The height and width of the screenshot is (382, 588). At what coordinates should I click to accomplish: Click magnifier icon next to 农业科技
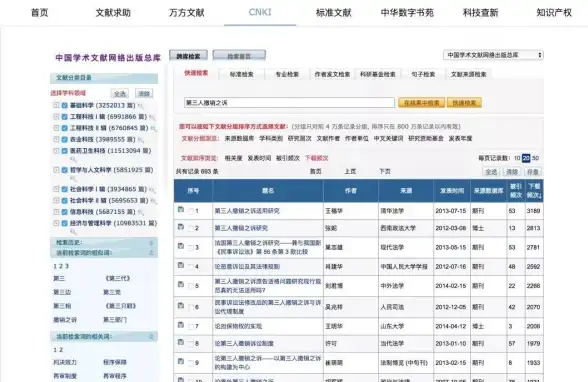point(141,140)
